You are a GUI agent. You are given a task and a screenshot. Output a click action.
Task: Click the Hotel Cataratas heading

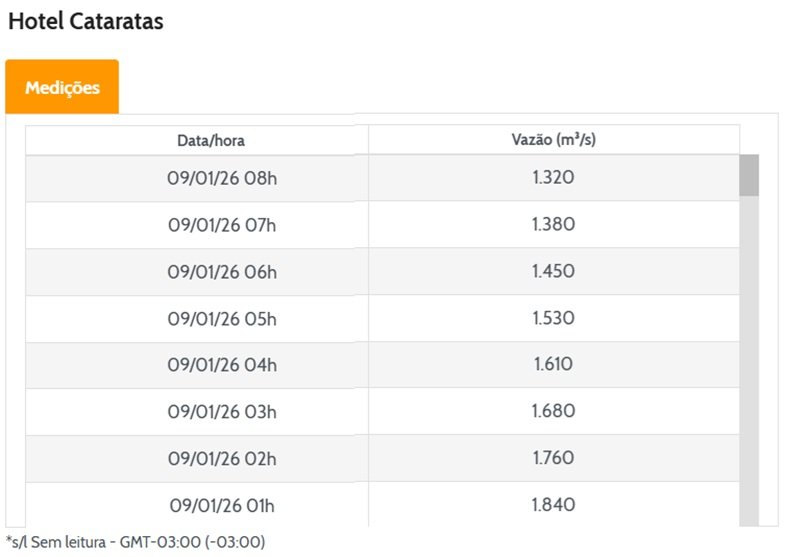click(86, 21)
